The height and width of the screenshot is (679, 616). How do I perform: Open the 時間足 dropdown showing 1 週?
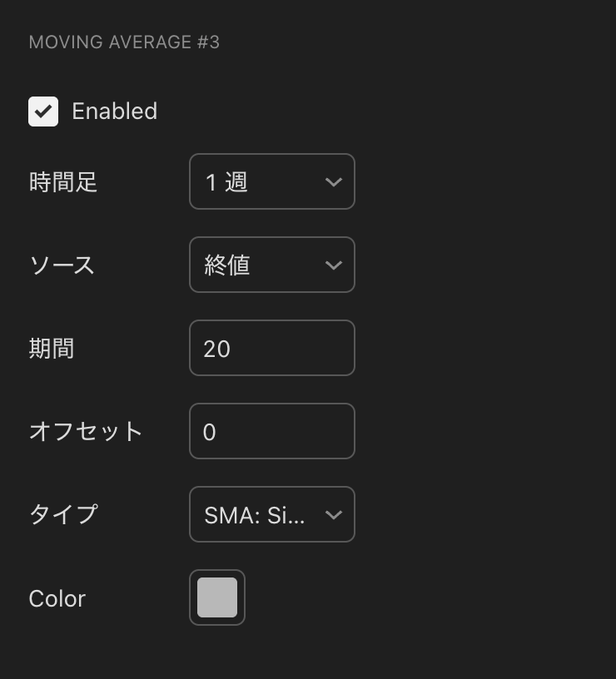(x=272, y=181)
